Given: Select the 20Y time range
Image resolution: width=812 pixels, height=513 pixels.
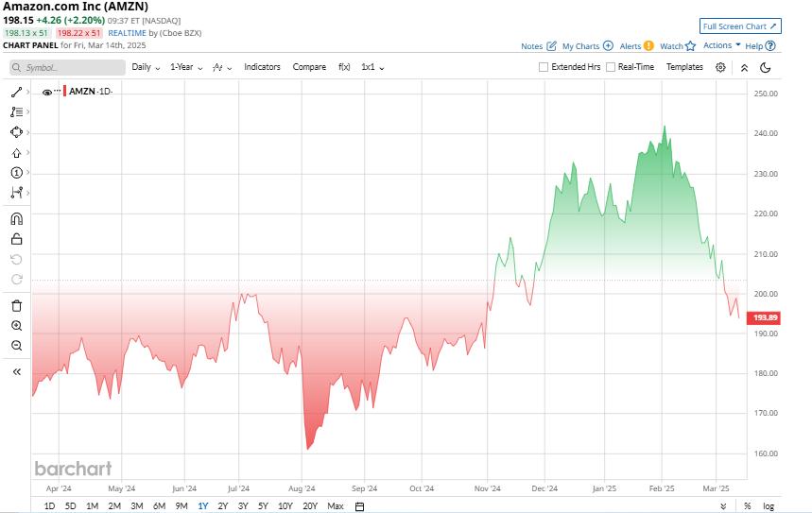Looking at the screenshot, I should (x=310, y=506).
